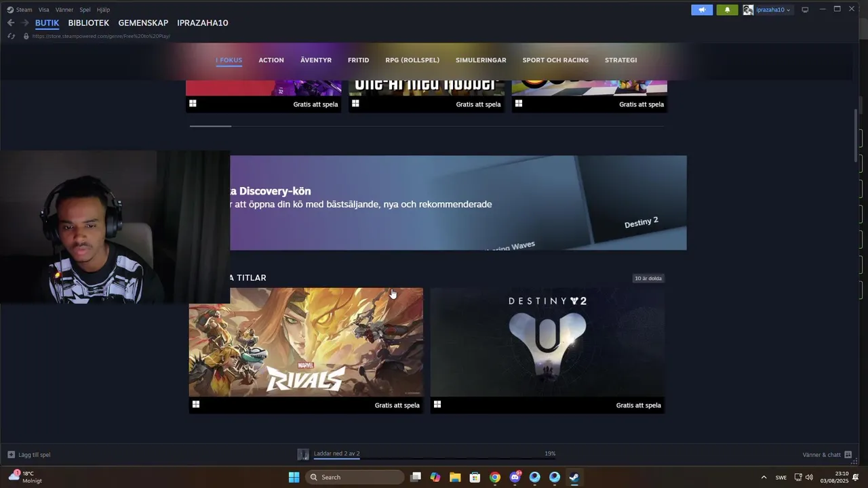Viewport: 868px width, 488px height.
Task: Click the Windows taskbar Search box
Action: point(355,477)
